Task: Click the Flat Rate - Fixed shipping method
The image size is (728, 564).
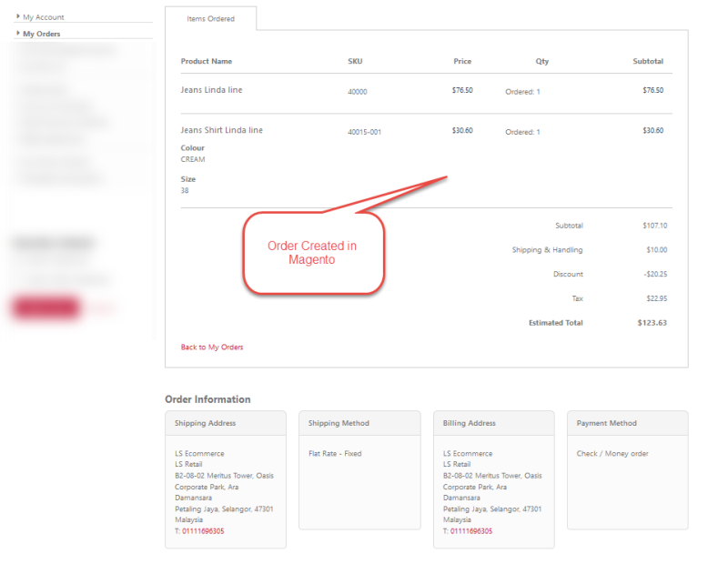Action: click(x=335, y=454)
